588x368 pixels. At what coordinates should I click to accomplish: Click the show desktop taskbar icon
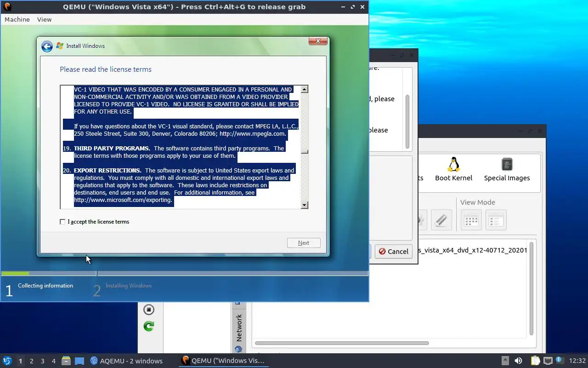click(79, 361)
